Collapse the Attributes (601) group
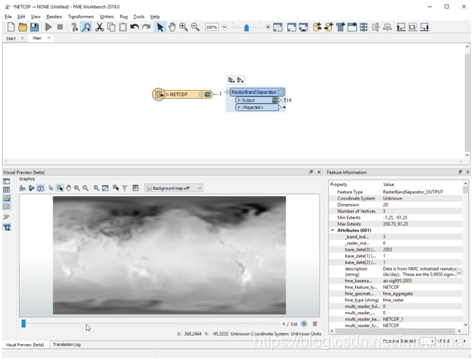 [x=332, y=230]
